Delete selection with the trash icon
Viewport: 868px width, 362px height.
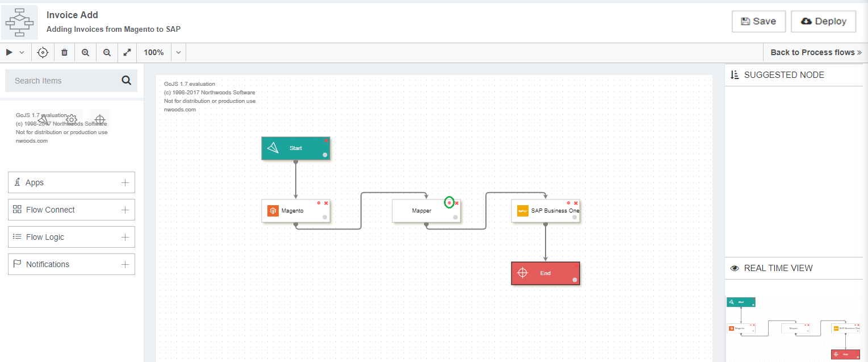click(64, 52)
